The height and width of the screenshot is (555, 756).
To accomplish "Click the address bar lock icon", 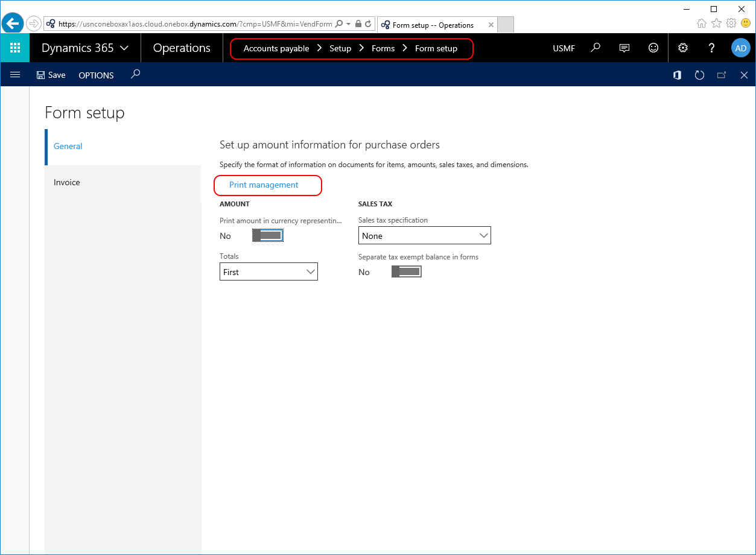I will click(358, 24).
